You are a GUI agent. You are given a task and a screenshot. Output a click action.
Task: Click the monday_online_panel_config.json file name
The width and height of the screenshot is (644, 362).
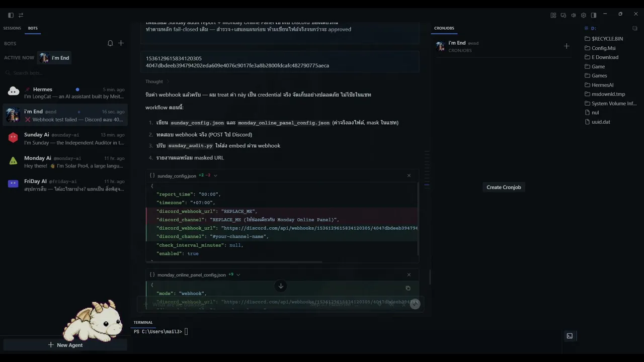[192, 275]
